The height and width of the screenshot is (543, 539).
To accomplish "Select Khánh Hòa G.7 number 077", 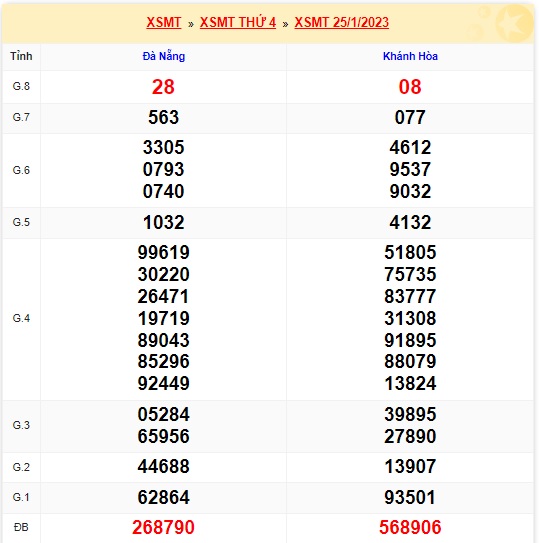I will point(410,117).
